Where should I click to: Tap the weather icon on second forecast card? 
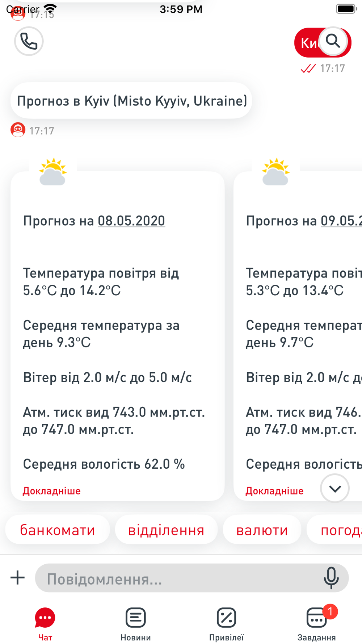[x=276, y=172]
